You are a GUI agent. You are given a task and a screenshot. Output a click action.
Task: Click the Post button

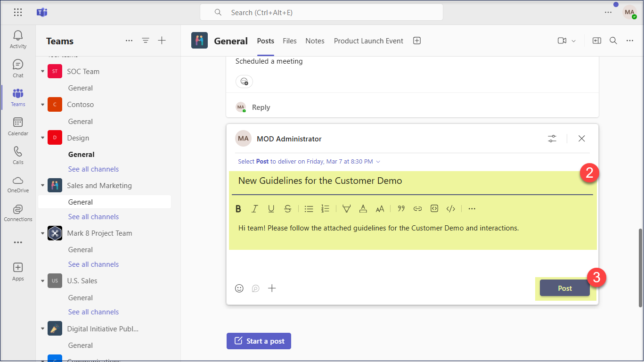(x=564, y=288)
